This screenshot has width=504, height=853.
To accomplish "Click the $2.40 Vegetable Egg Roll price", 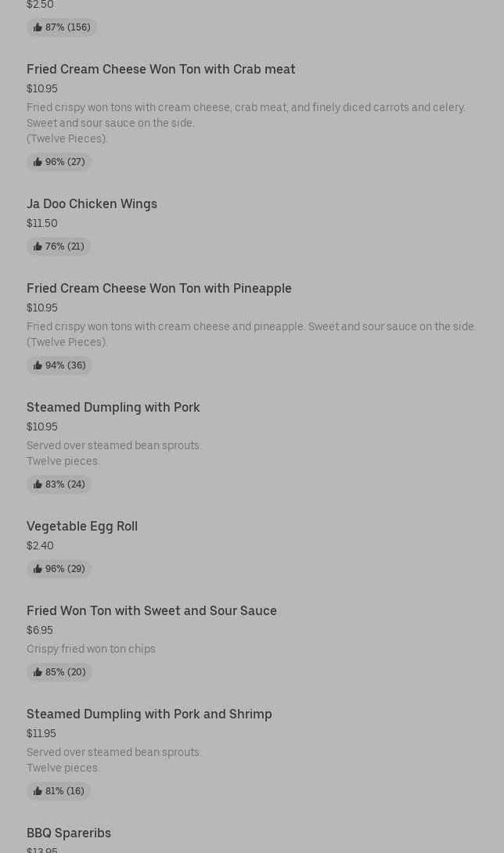I will 40,546.
